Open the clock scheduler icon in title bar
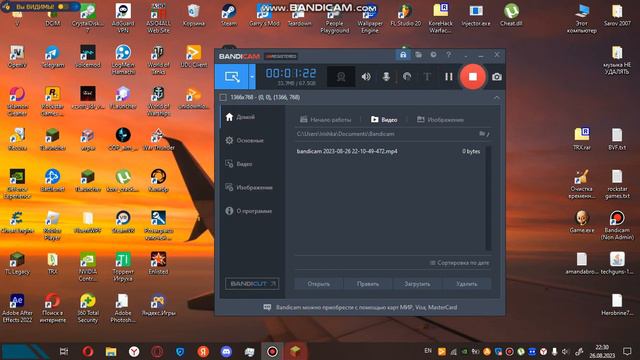 [x=433, y=55]
